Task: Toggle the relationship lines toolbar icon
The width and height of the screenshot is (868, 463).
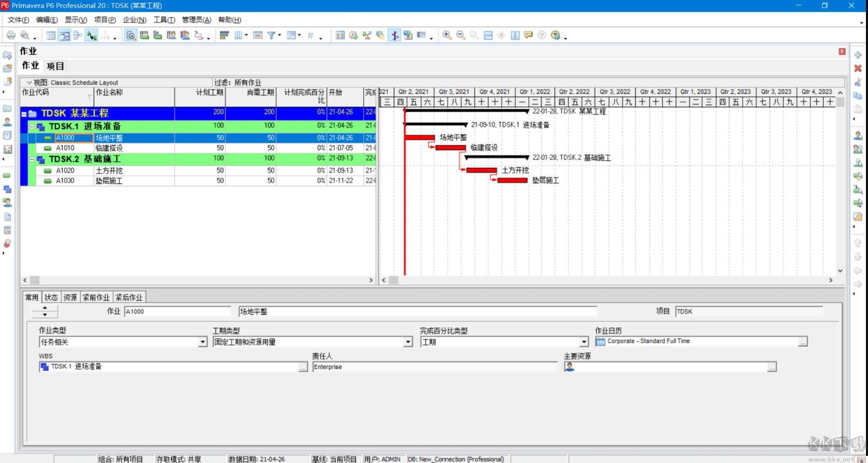Action: (x=92, y=35)
